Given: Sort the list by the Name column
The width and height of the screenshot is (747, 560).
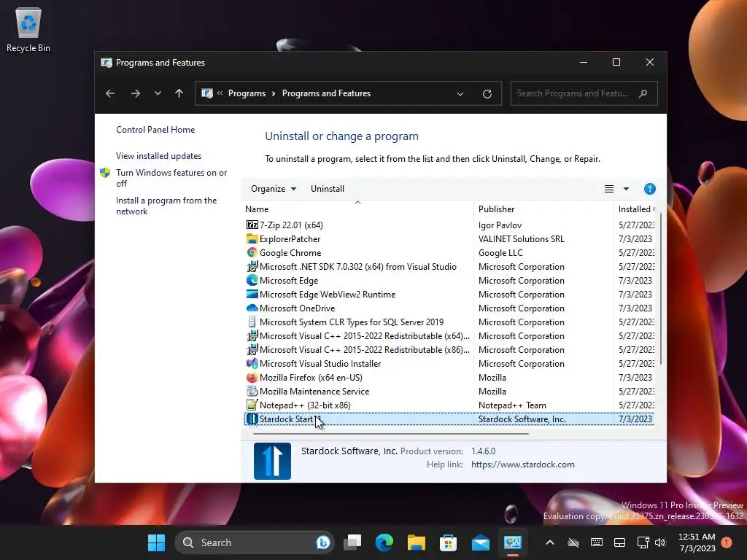Looking at the screenshot, I should click(x=357, y=209).
